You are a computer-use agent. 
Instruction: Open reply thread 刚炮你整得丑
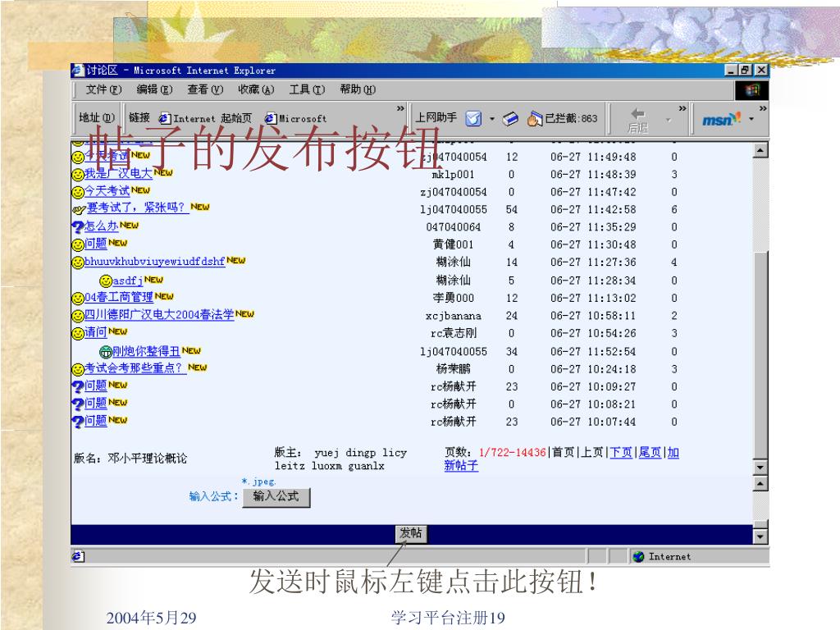point(146,351)
